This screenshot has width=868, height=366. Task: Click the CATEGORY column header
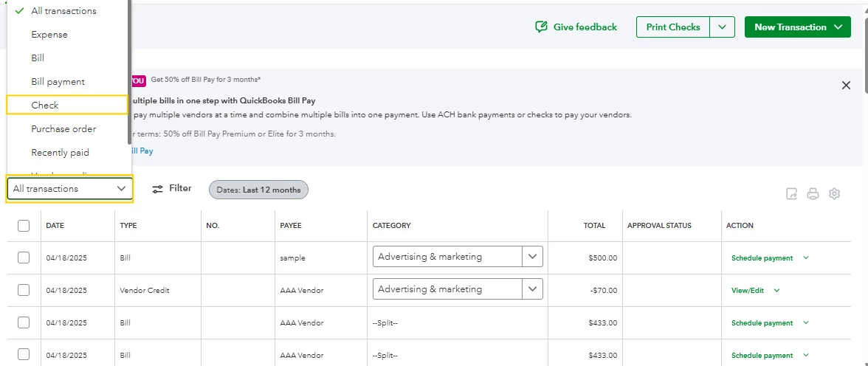(391, 226)
